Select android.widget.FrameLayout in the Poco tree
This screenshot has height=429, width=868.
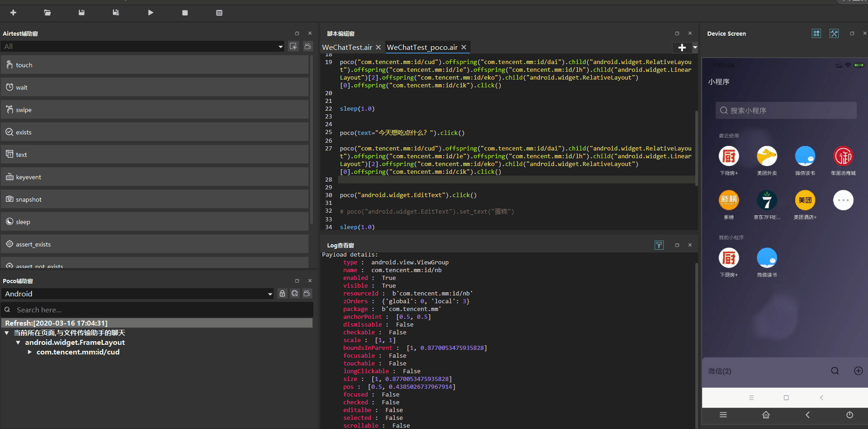(x=75, y=343)
